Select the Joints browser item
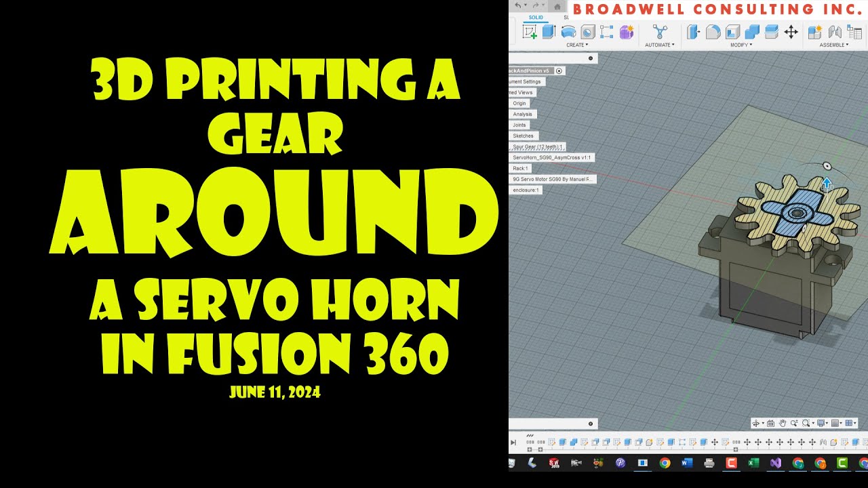This screenshot has height=488, width=868. [x=519, y=125]
